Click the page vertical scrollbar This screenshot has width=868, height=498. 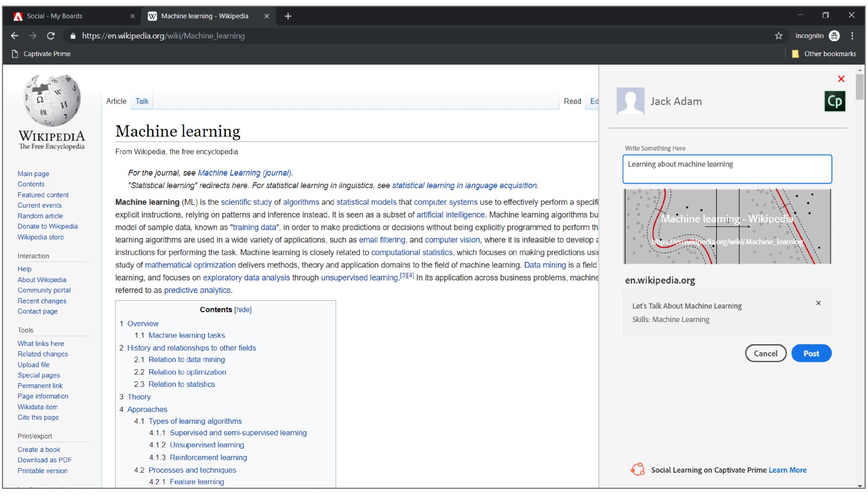(859, 86)
